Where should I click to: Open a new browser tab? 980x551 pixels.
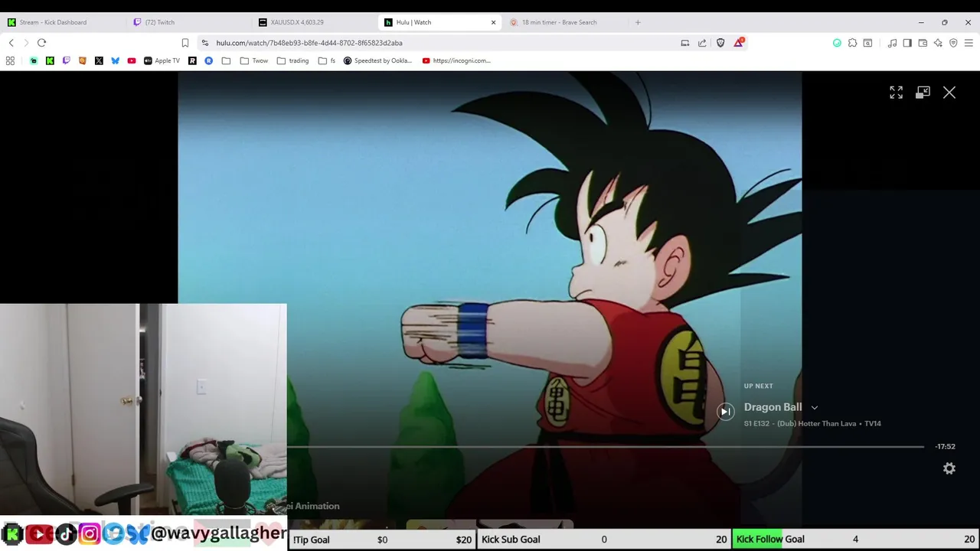click(x=638, y=22)
